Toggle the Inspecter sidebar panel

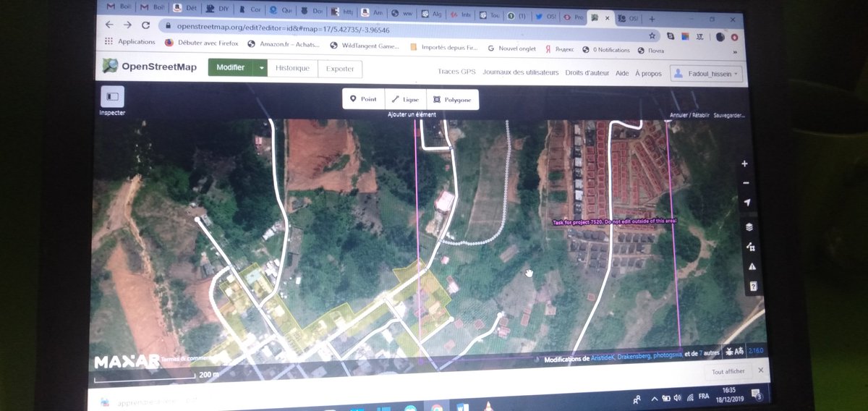click(112, 96)
